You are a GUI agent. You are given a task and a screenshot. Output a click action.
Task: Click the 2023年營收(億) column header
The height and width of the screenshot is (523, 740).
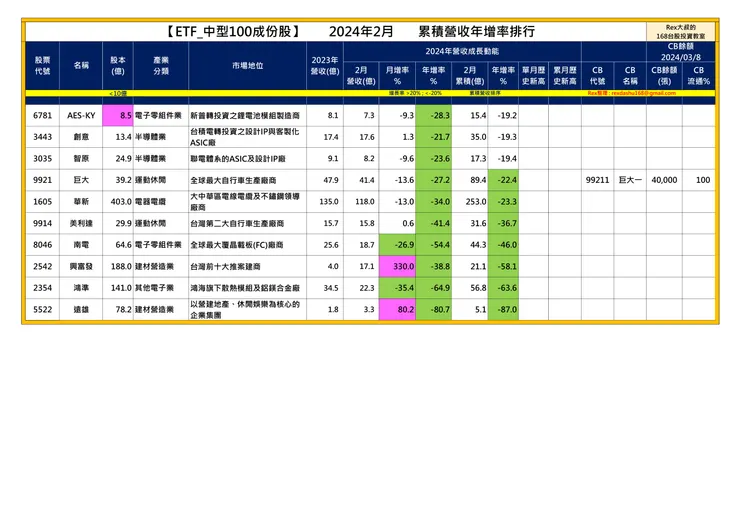point(325,66)
